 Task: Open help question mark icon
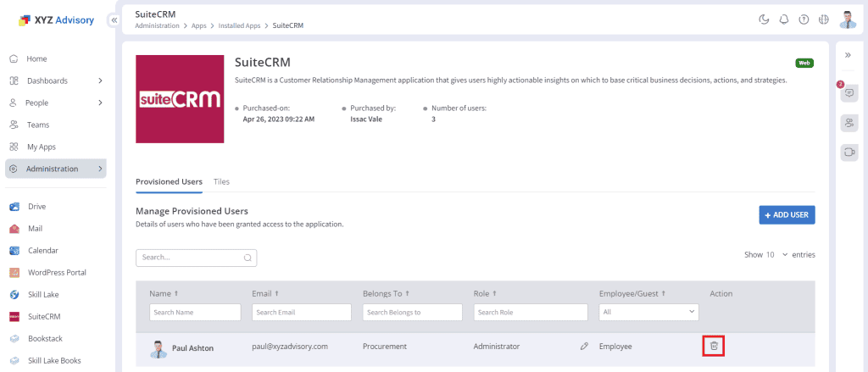[x=804, y=20]
